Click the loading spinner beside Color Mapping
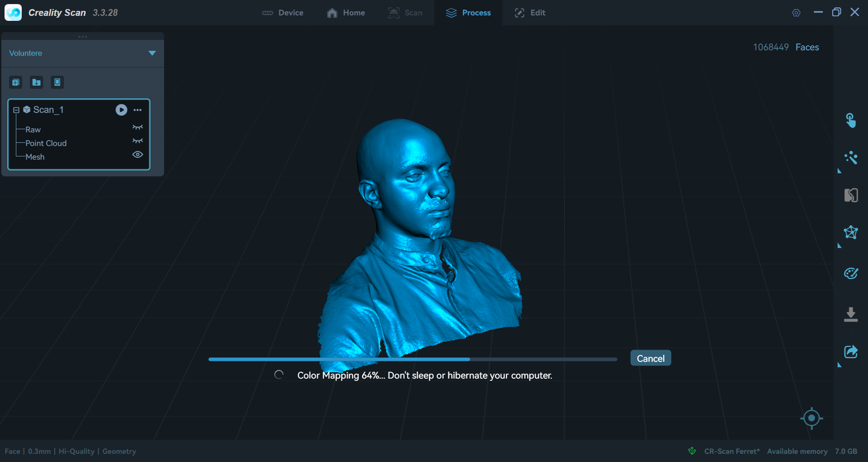This screenshot has height=462, width=868. point(279,374)
